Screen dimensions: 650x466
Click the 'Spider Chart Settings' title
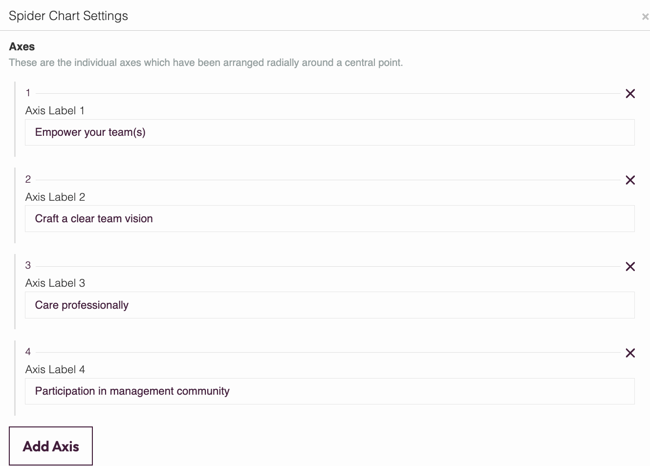click(68, 16)
